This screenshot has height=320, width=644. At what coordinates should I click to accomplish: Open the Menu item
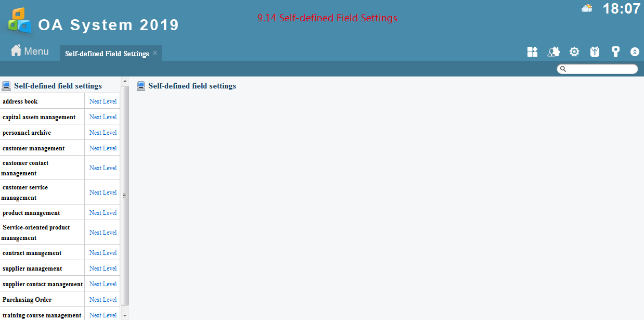36,51
